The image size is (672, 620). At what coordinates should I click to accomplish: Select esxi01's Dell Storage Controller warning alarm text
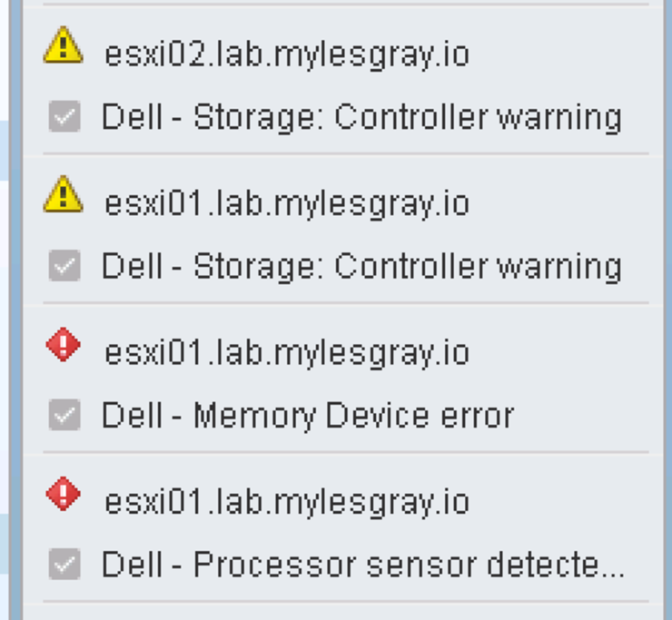coord(361,267)
